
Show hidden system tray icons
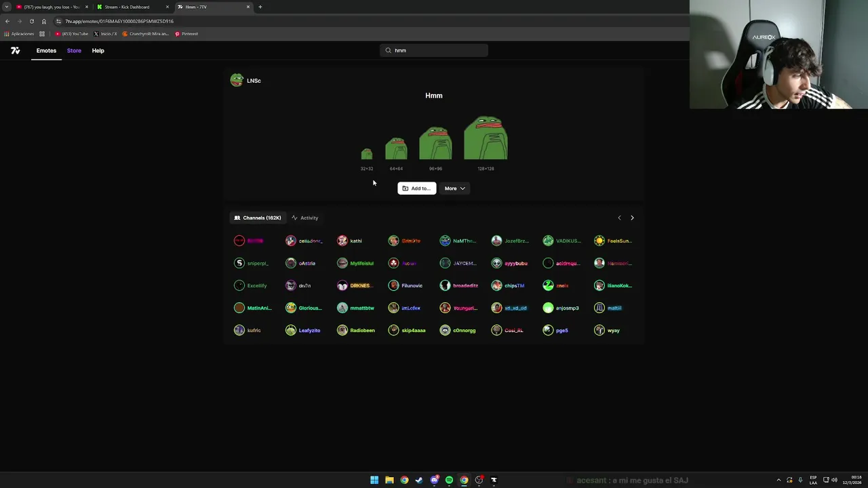click(778, 480)
